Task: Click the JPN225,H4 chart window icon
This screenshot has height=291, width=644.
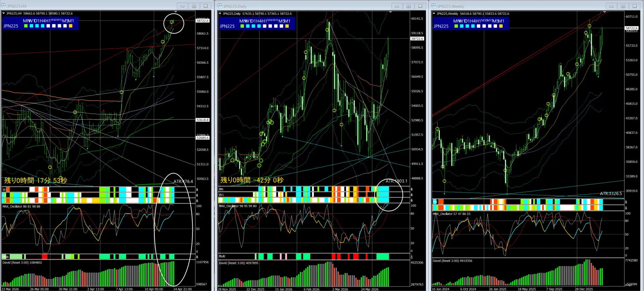Action: tap(4, 6)
